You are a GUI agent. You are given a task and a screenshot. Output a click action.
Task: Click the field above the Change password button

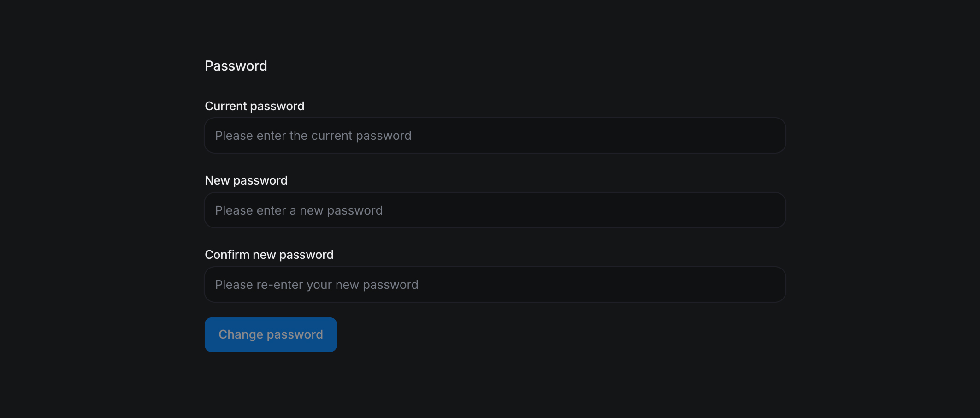click(495, 285)
